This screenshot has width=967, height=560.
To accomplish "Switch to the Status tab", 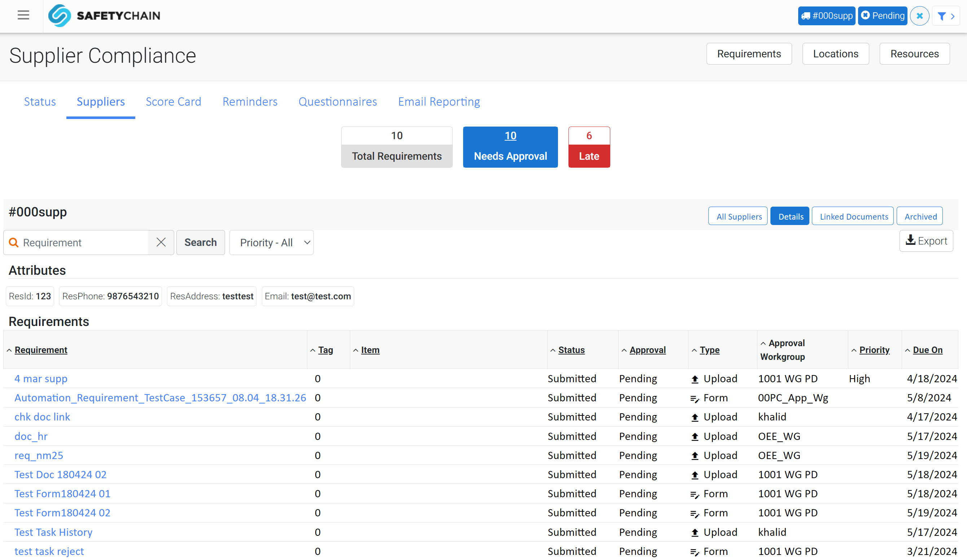I will [x=40, y=102].
